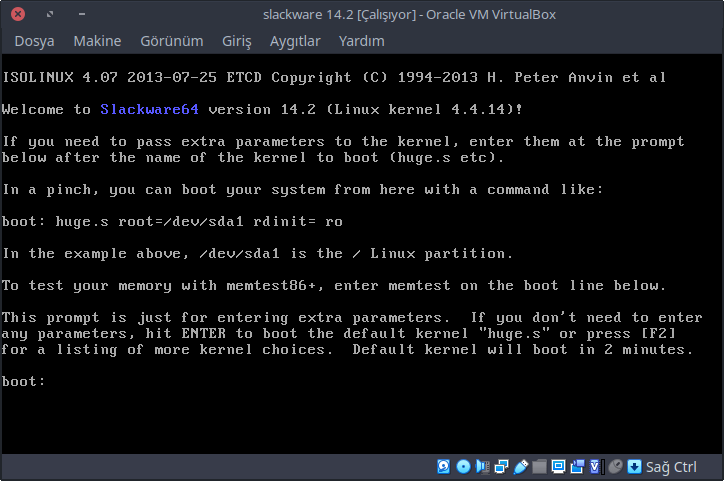Click the boot: prompt at the bottom
Viewport: 724px width, 481px height.
(x=23, y=381)
